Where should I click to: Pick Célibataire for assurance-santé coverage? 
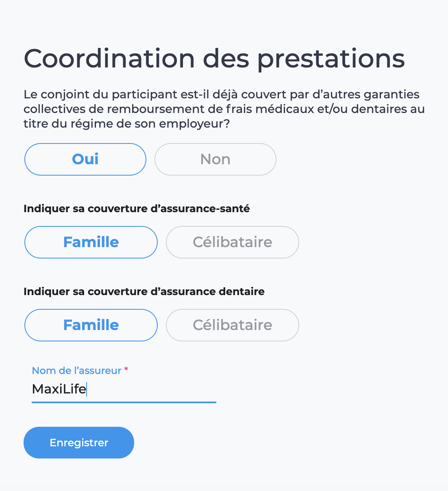tap(233, 242)
